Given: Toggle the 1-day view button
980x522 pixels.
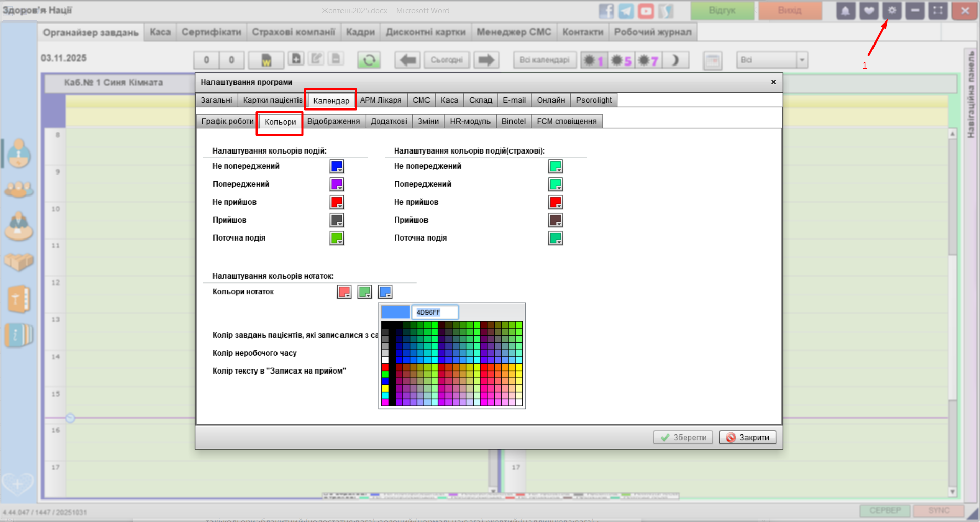Looking at the screenshot, I should 593,60.
